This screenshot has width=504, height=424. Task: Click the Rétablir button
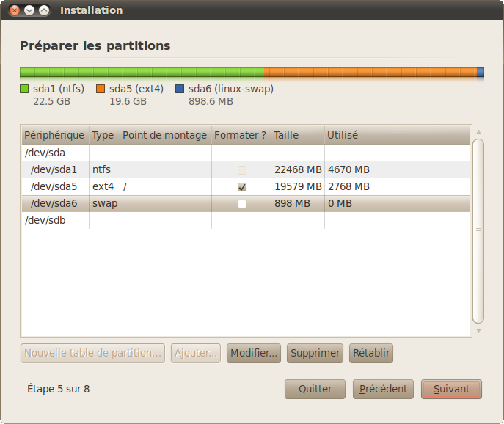click(371, 353)
